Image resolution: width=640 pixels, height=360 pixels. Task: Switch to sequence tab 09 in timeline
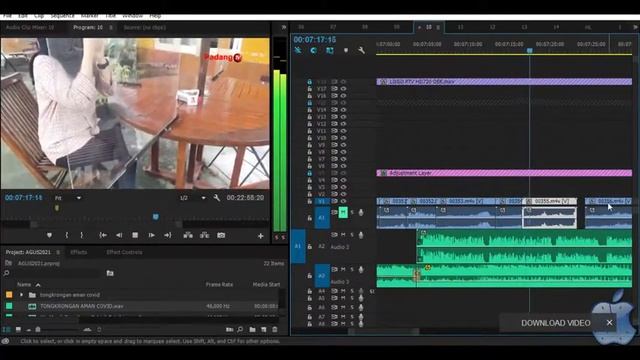(397, 27)
